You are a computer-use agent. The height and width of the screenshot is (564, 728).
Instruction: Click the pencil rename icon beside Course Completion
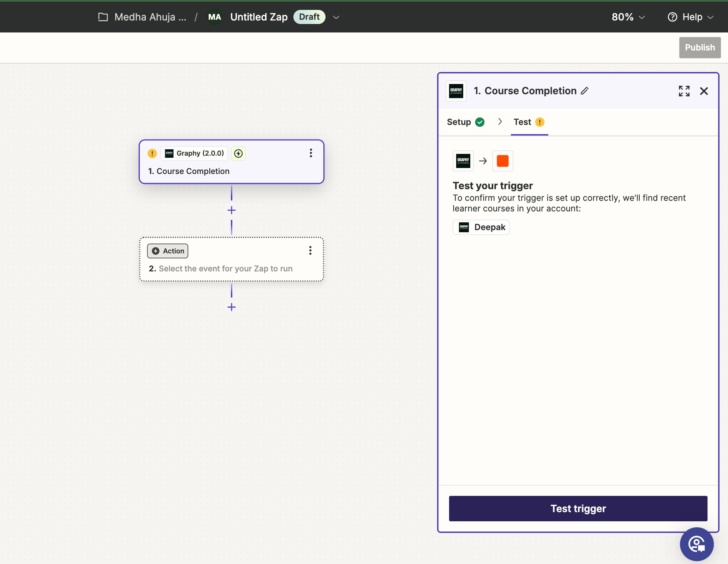(x=585, y=91)
